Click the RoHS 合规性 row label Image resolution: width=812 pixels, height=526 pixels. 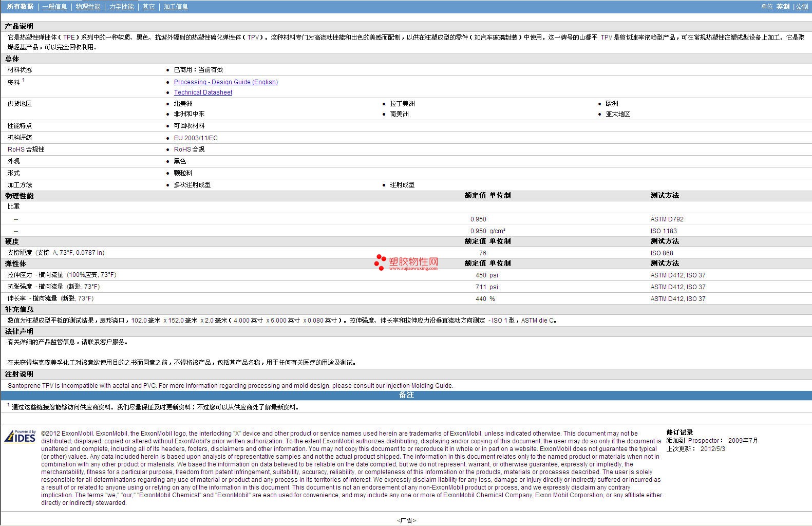click(x=26, y=149)
